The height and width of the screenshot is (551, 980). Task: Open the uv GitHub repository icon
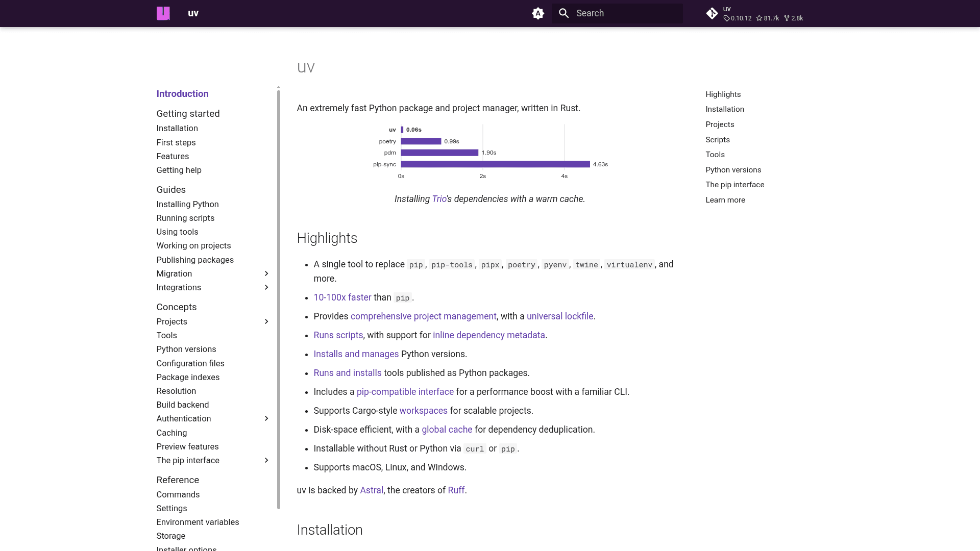(x=712, y=13)
